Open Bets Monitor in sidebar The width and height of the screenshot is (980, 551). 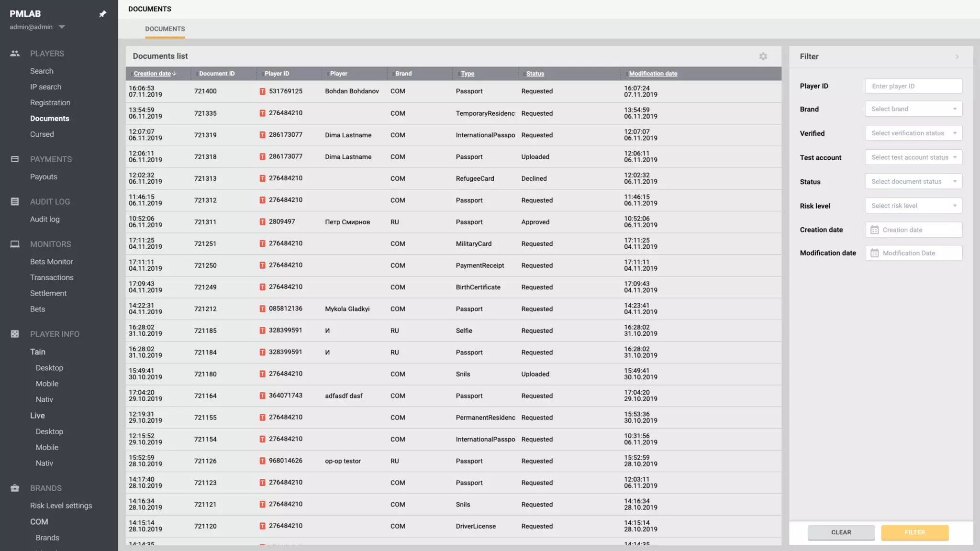pyautogui.click(x=51, y=262)
